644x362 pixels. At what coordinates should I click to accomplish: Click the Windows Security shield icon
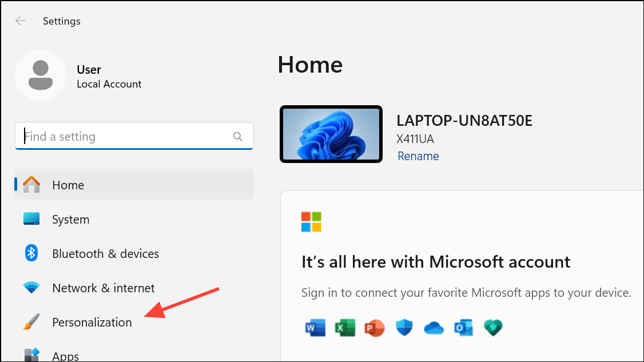(404, 327)
